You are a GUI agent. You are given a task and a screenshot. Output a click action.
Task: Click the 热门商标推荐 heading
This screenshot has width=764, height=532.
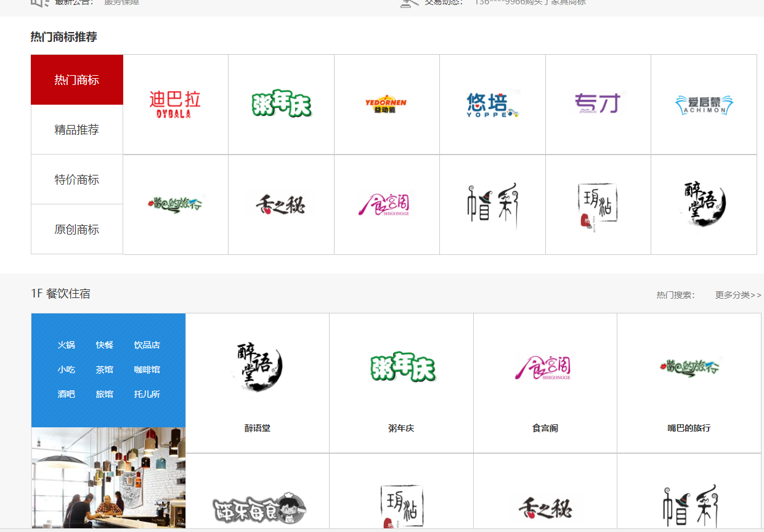click(x=64, y=37)
